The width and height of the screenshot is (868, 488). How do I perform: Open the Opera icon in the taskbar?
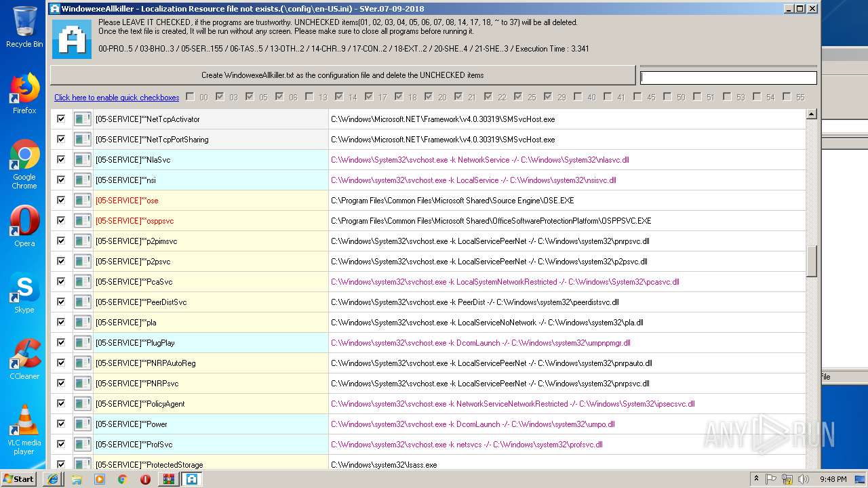click(145, 479)
